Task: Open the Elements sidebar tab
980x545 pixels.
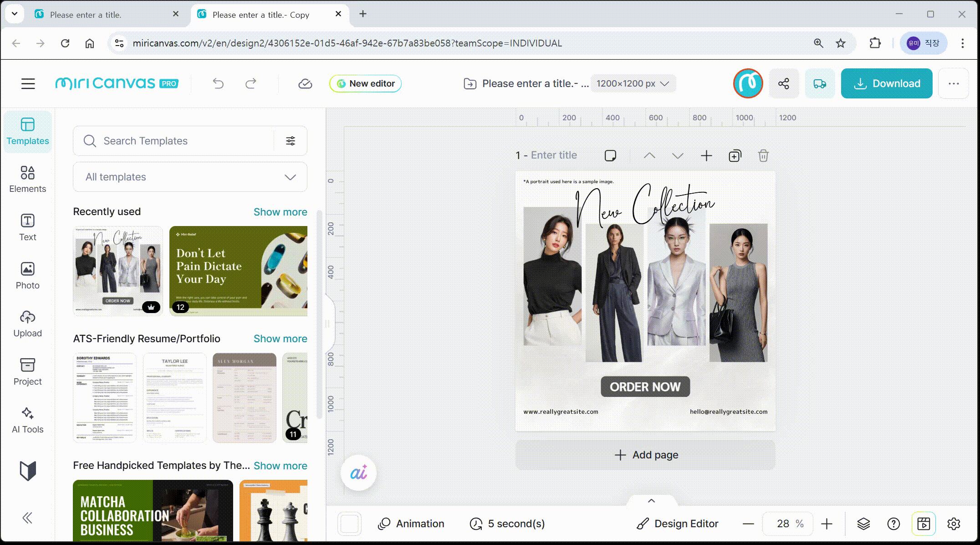Action: click(27, 179)
